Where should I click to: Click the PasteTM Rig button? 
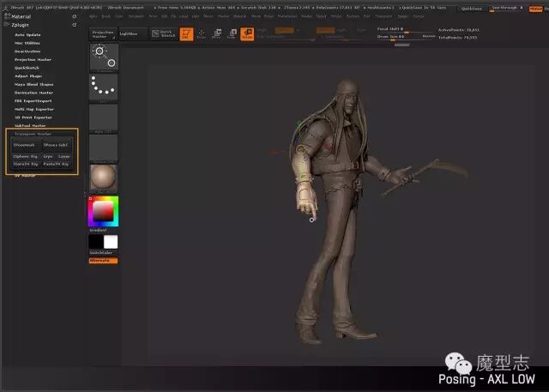56,164
